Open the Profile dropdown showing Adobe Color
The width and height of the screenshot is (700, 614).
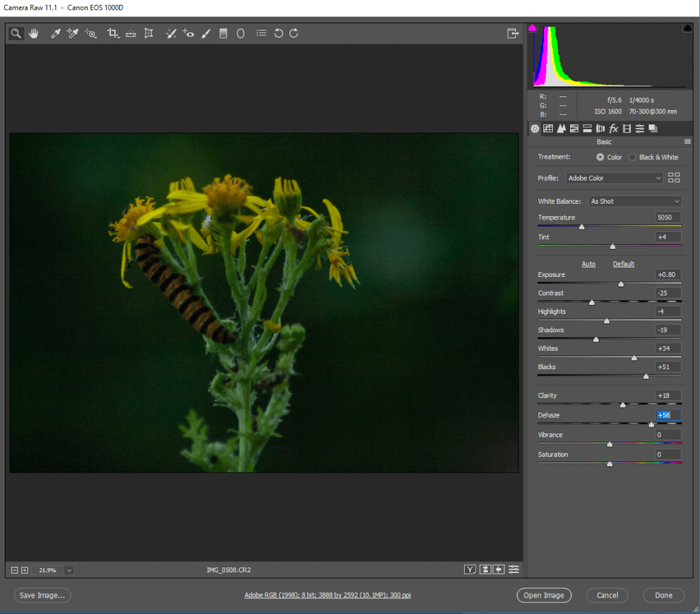click(615, 178)
